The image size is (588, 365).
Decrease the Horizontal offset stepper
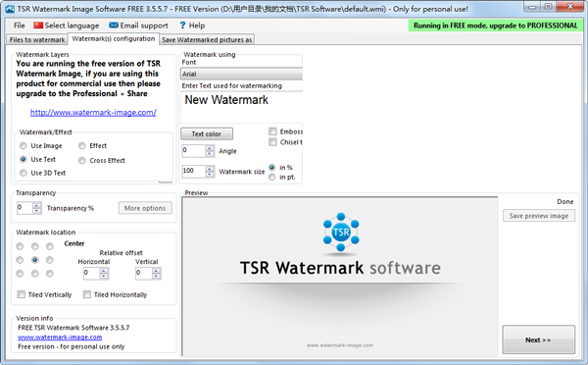(104, 276)
